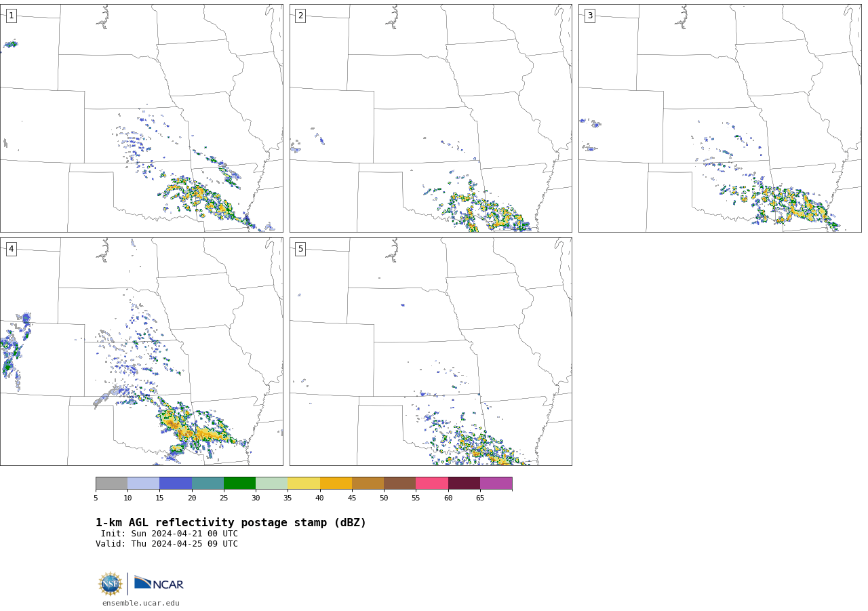Open ensemble member 1 reflectivity map
Image resolution: width=868 pixels, height=611 pixels.
(141, 118)
